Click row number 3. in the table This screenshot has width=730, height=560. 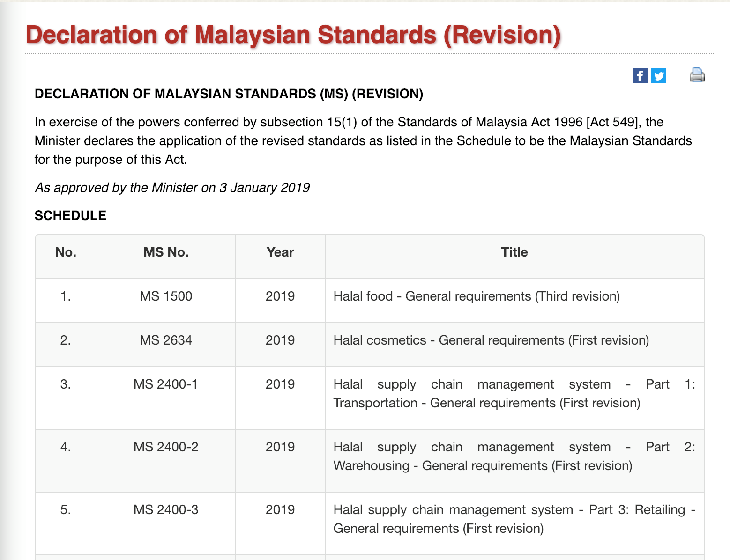tap(66, 384)
